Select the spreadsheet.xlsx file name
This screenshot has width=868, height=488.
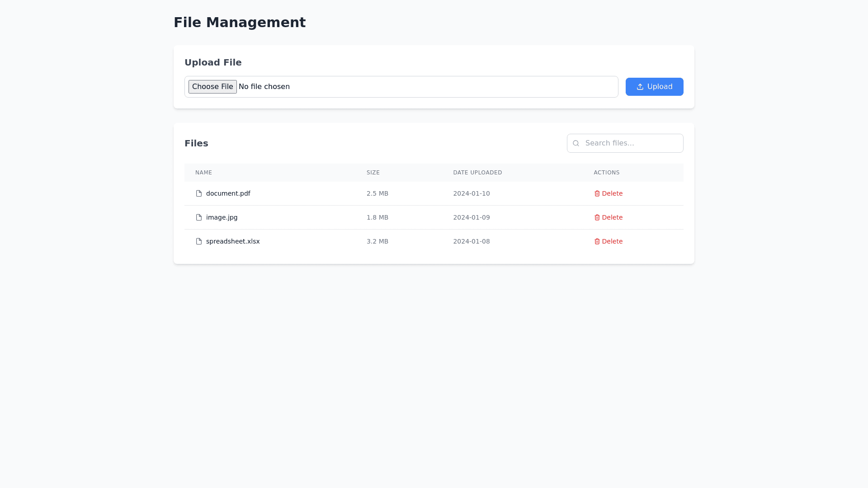pos(233,241)
